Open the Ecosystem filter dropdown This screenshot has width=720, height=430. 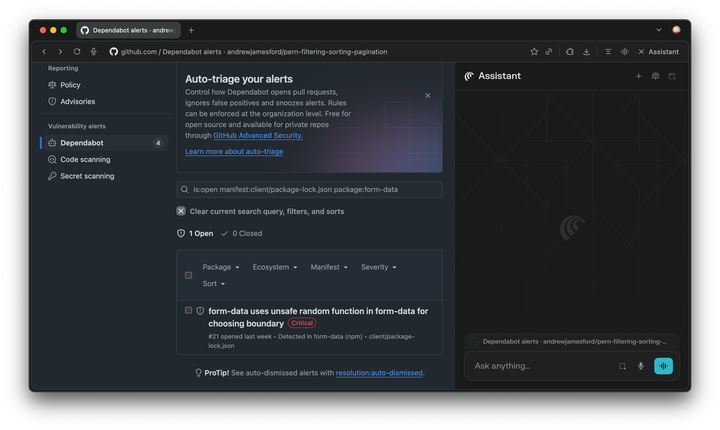coord(275,267)
